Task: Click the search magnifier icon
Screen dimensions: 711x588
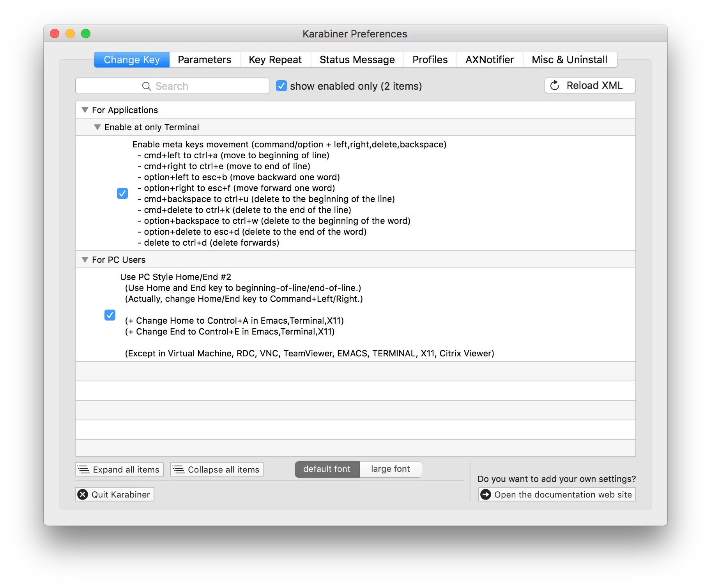Action: point(147,86)
